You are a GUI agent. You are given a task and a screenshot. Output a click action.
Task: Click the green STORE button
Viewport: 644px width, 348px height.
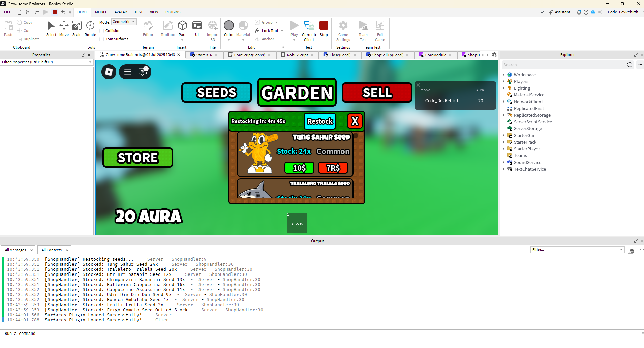(138, 157)
